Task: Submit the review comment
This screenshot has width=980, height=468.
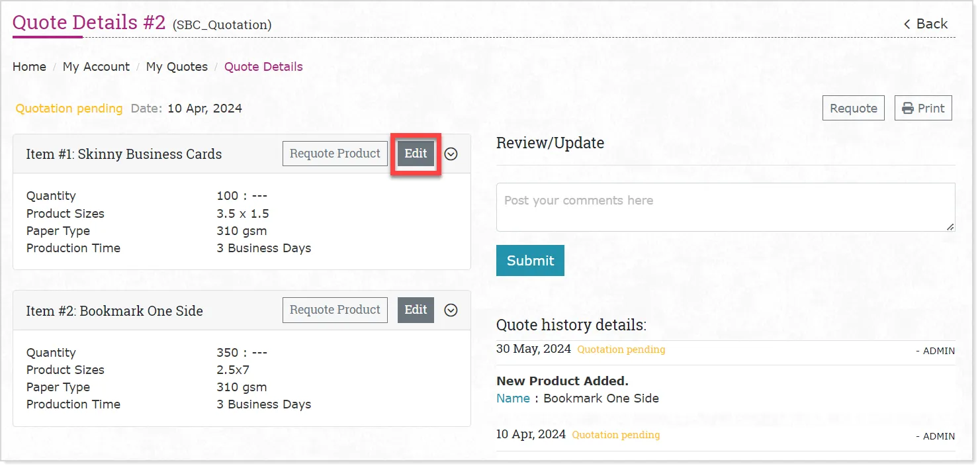Action: pyautogui.click(x=530, y=261)
